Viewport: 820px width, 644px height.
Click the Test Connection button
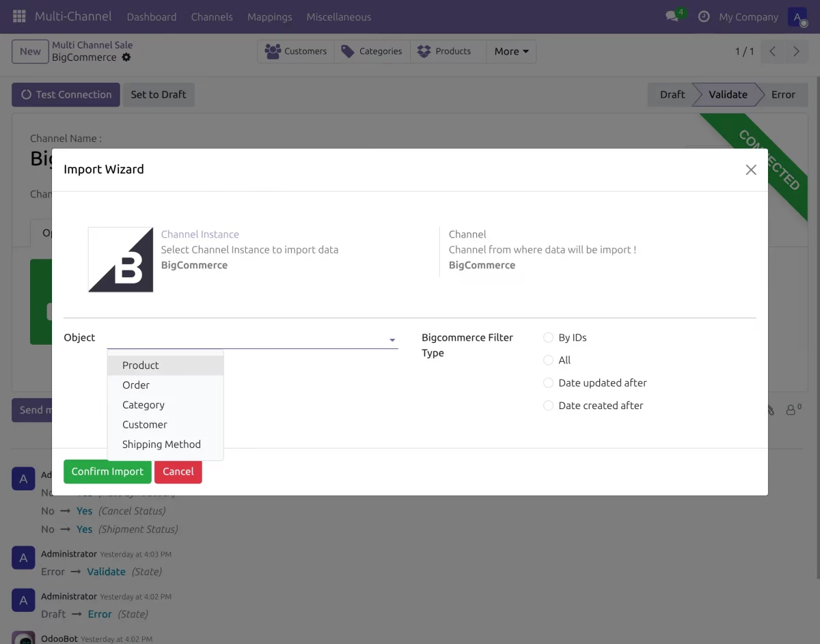(66, 94)
